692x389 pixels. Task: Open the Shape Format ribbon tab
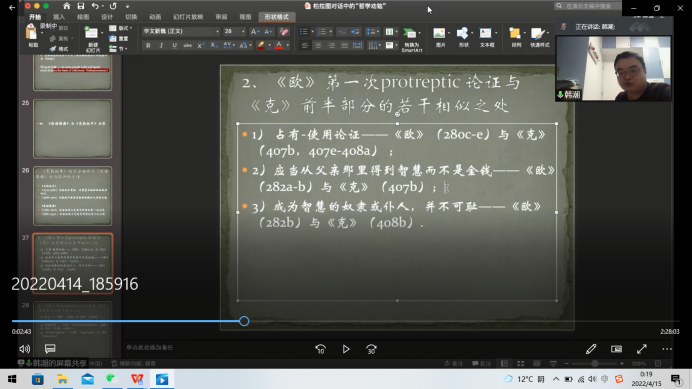(276, 17)
